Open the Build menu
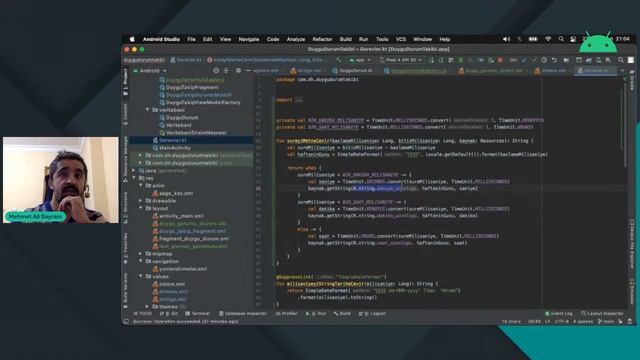 point(346,39)
